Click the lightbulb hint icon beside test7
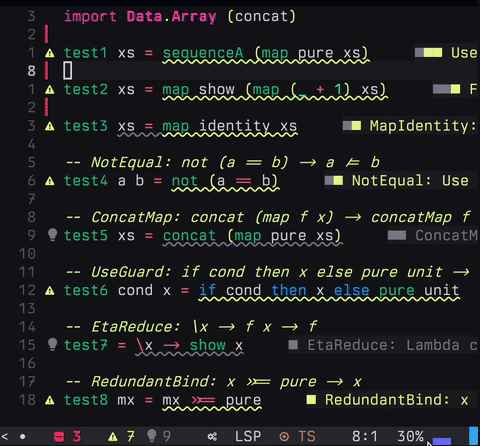Viewport: 480px width, 446px height. click(52, 344)
